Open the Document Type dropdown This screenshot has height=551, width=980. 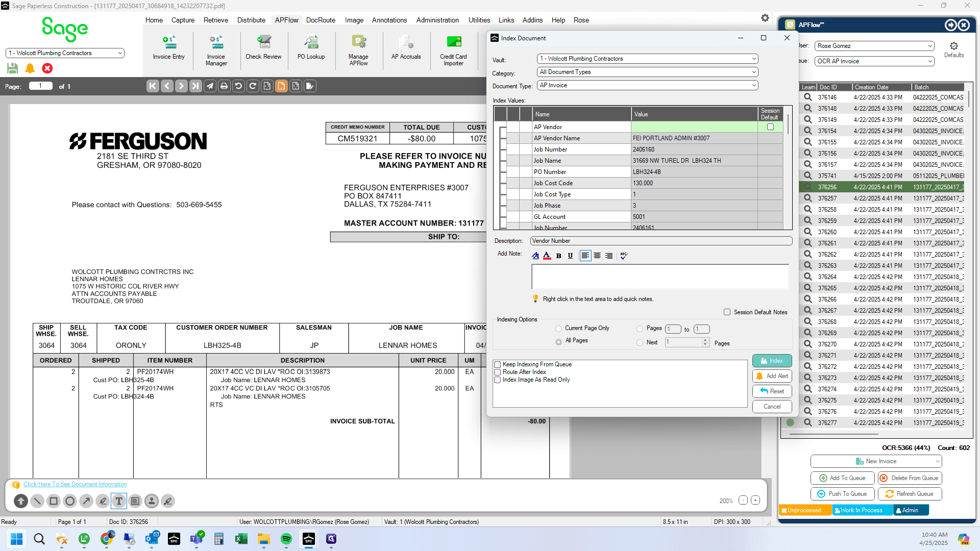pos(647,85)
